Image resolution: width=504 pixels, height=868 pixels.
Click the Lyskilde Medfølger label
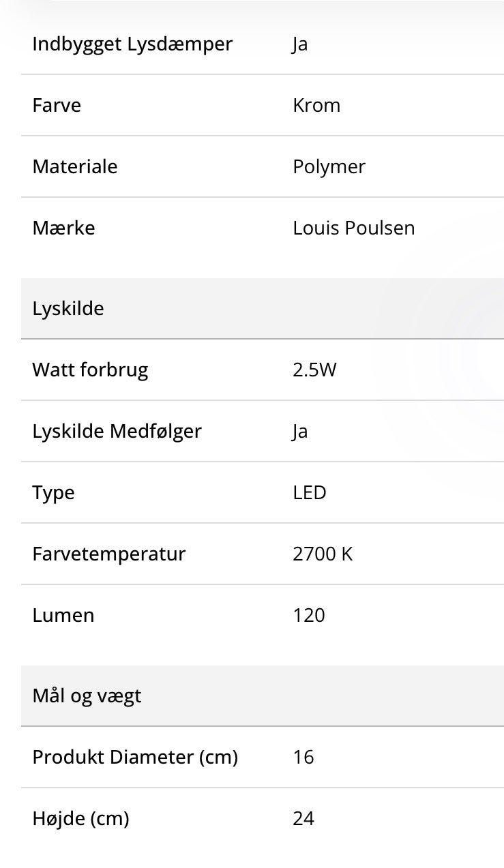(x=117, y=432)
